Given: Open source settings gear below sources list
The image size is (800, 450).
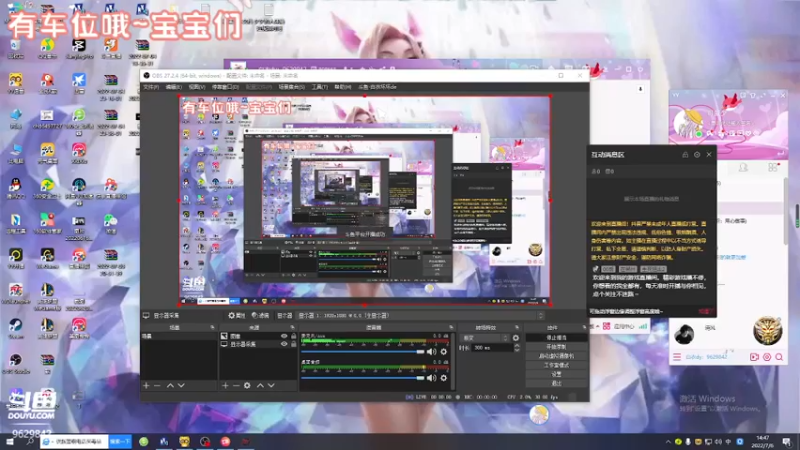Looking at the screenshot, I should [x=247, y=386].
